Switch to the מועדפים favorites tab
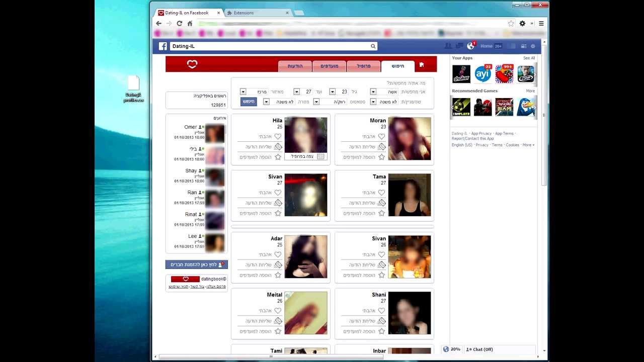The image size is (644, 362). pos(329,66)
